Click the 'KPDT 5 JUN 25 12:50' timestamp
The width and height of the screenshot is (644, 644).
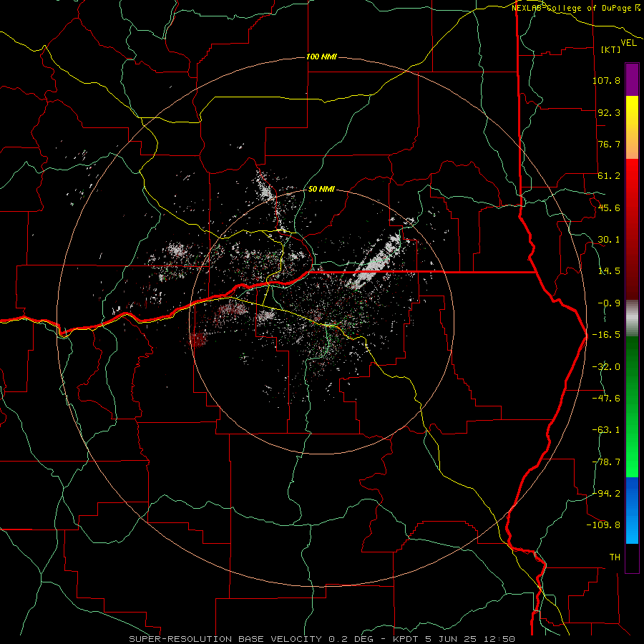[454, 639]
